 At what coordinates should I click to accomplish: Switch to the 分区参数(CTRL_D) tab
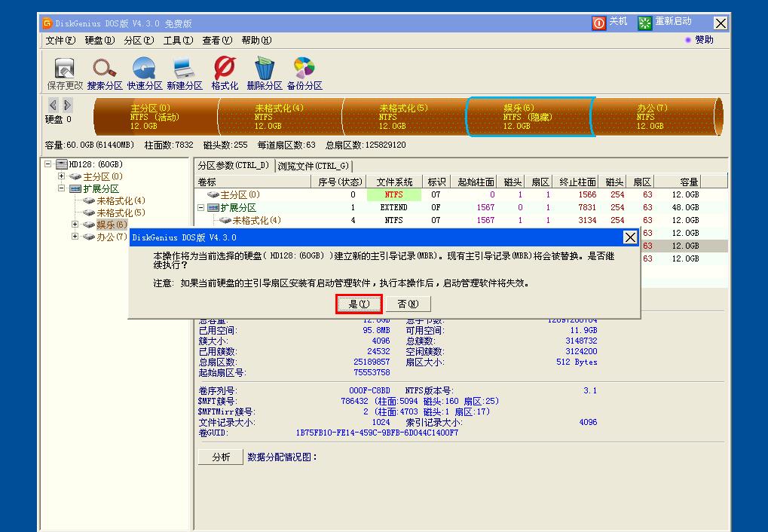pyautogui.click(x=234, y=166)
